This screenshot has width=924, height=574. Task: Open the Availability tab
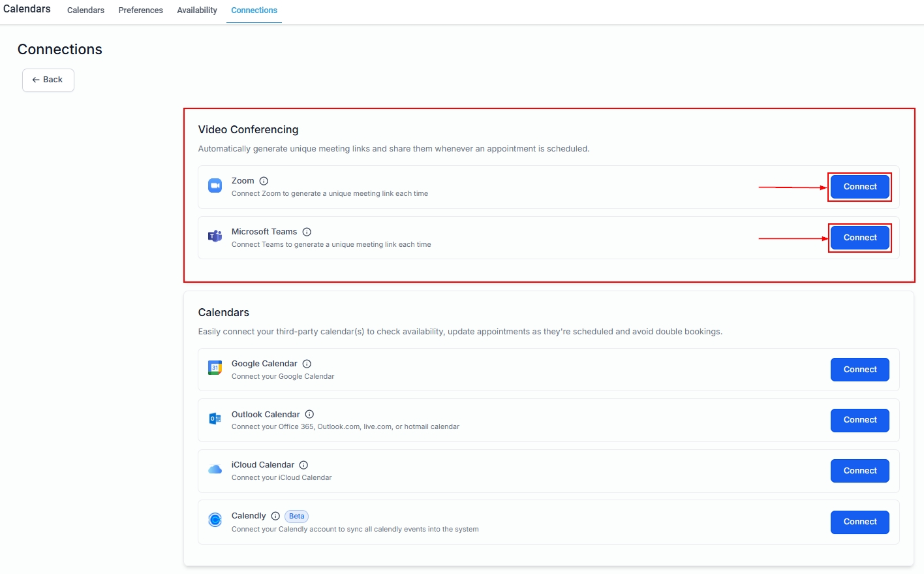[x=197, y=10]
